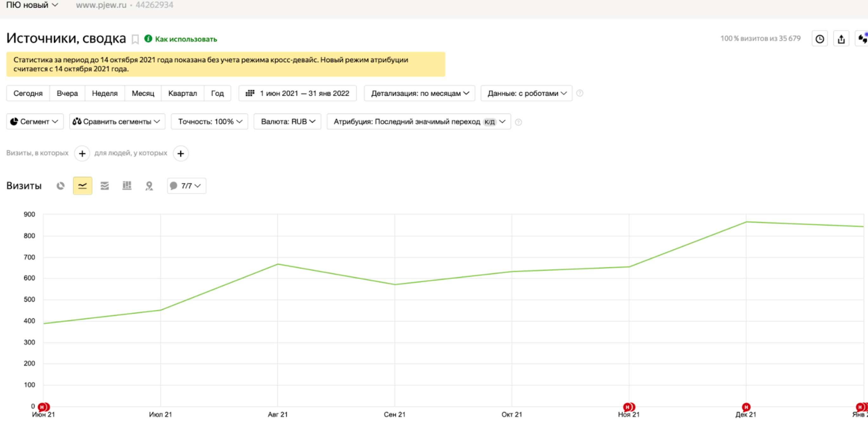Switch to stacked area chart icon
This screenshot has height=433, width=868.
[105, 186]
